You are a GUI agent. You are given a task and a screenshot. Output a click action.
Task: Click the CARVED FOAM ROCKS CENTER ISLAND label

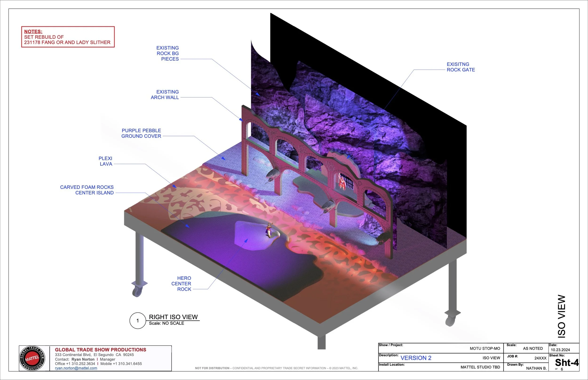87,190
